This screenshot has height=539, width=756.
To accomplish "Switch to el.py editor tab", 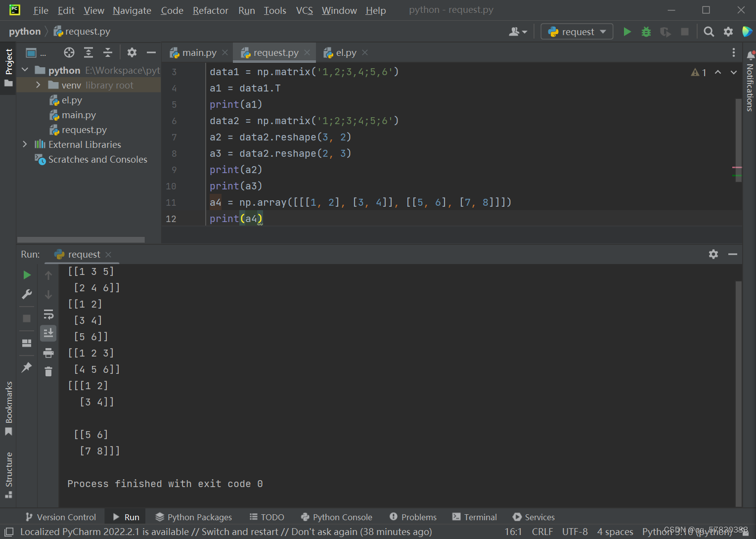I will [x=346, y=53].
